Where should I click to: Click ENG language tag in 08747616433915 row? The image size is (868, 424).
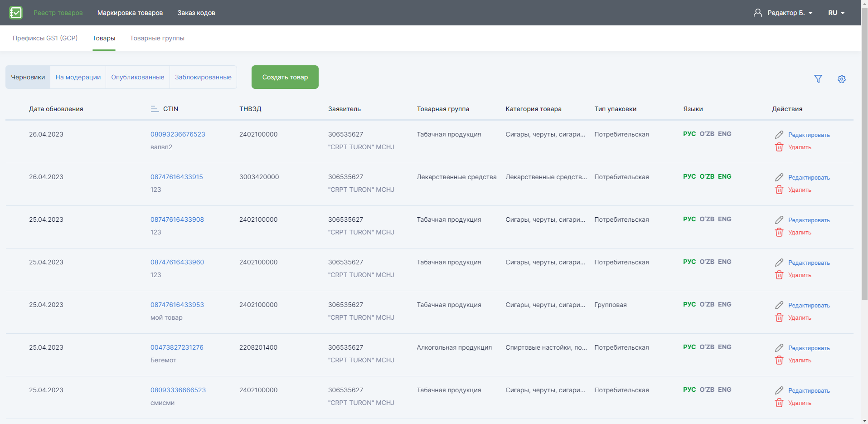[724, 176]
